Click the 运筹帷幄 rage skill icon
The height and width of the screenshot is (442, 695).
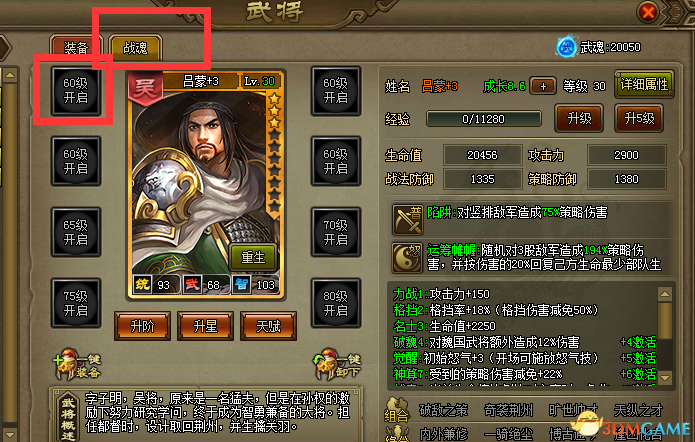407,258
